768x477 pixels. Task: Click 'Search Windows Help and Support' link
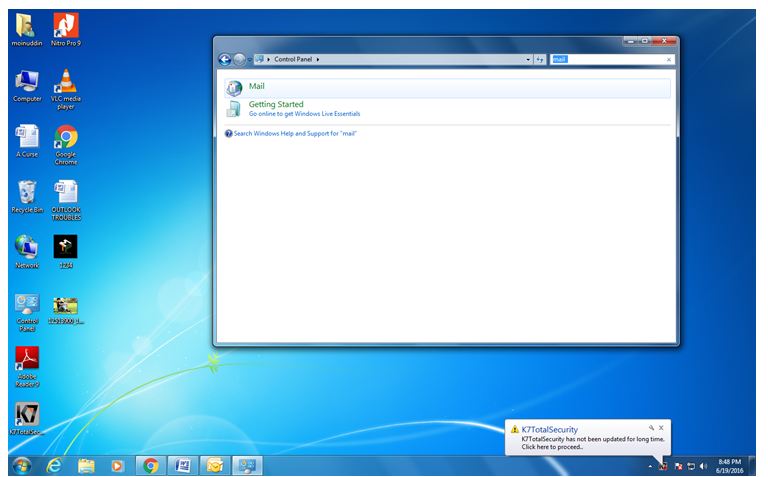(294, 133)
